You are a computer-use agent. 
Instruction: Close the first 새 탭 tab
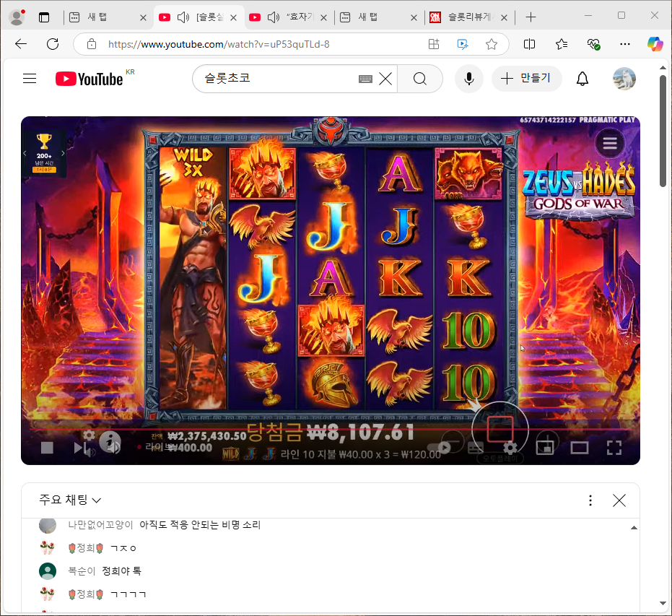(x=143, y=17)
